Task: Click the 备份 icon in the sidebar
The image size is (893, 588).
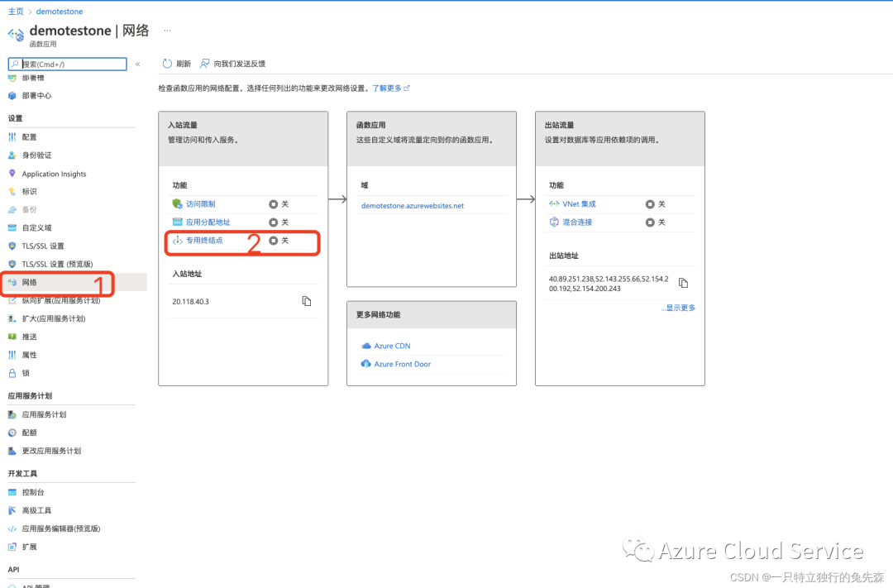Action: click(12, 210)
